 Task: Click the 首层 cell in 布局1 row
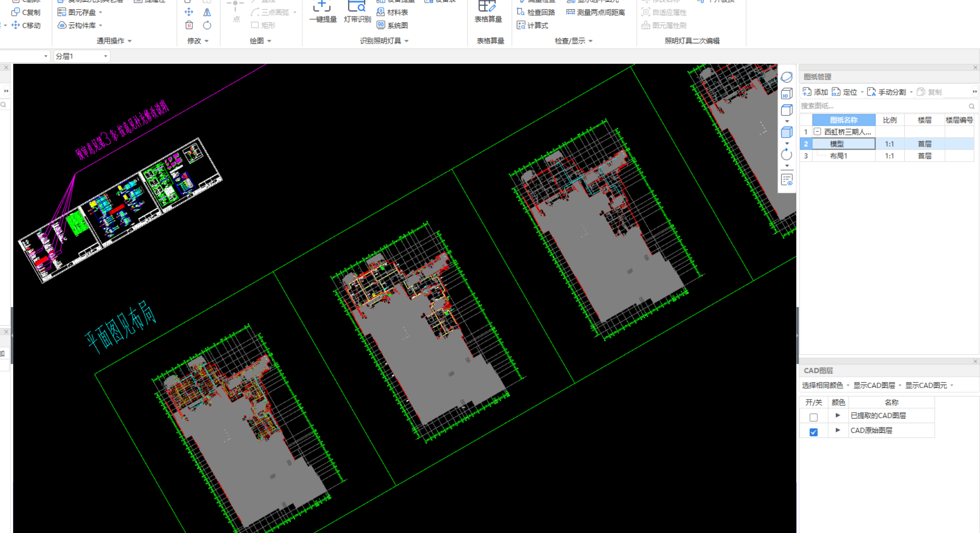click(x=925, y=156)
